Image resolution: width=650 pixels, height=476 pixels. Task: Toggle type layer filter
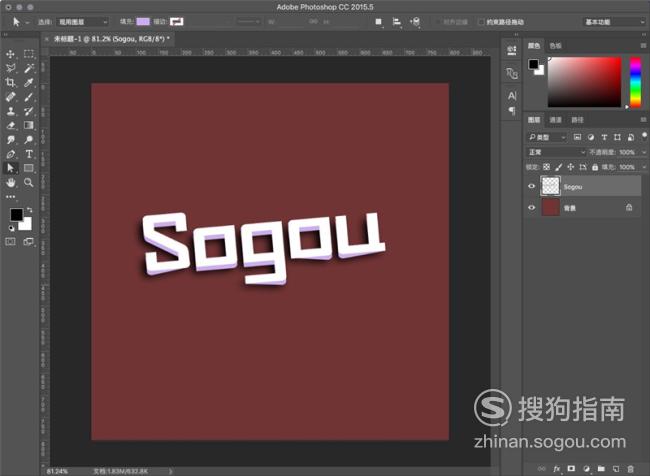[x=604, y=137]
